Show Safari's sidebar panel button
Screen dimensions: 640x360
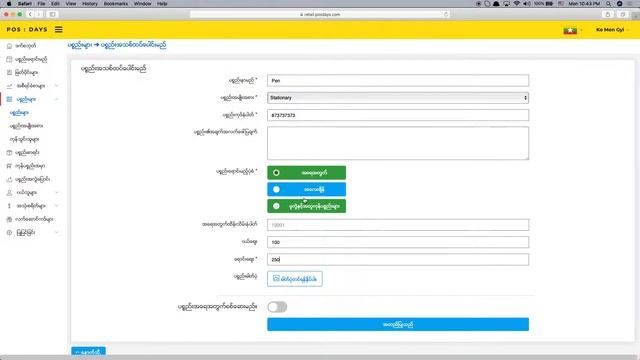(x=53, y=14)
